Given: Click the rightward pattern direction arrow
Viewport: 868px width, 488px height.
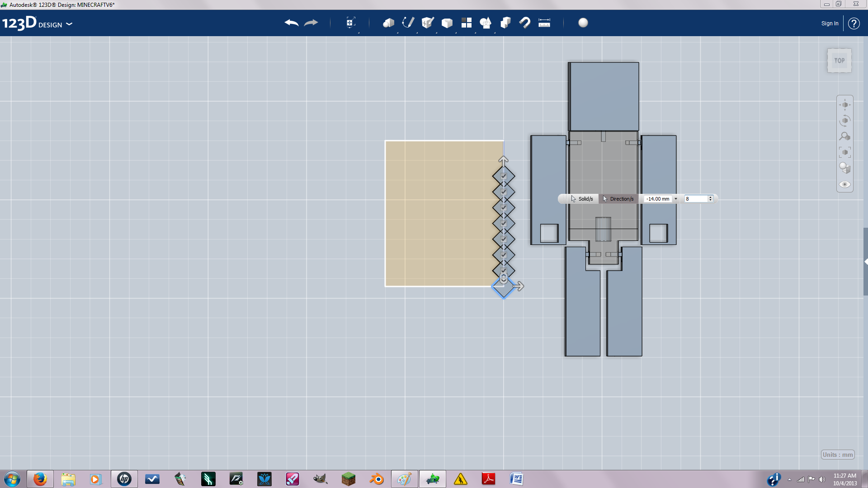Looking at the screenshot, I should coord(519,286).
